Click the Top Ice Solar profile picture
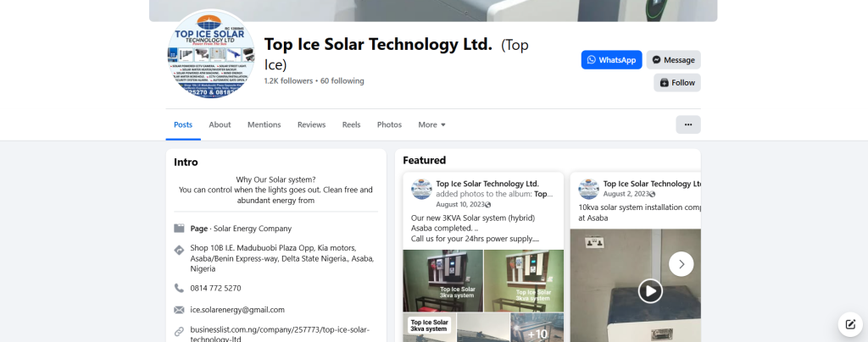868x342 pixels. point(211,55)
